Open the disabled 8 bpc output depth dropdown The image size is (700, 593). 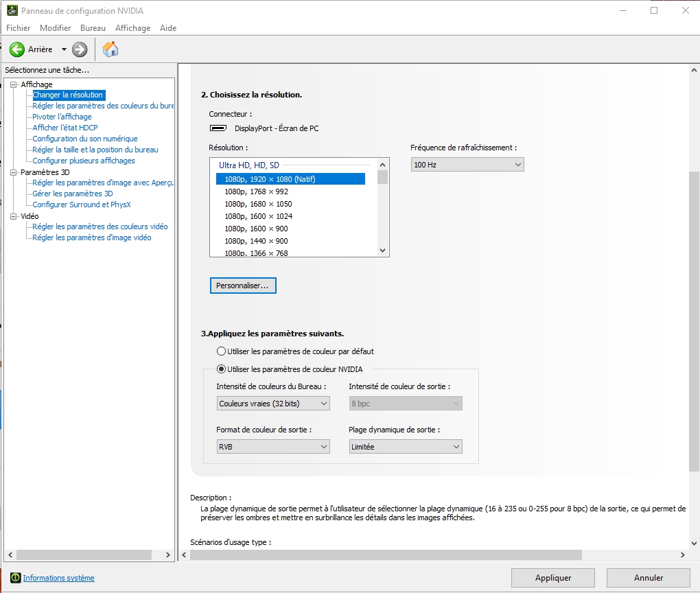pos(406,404)
